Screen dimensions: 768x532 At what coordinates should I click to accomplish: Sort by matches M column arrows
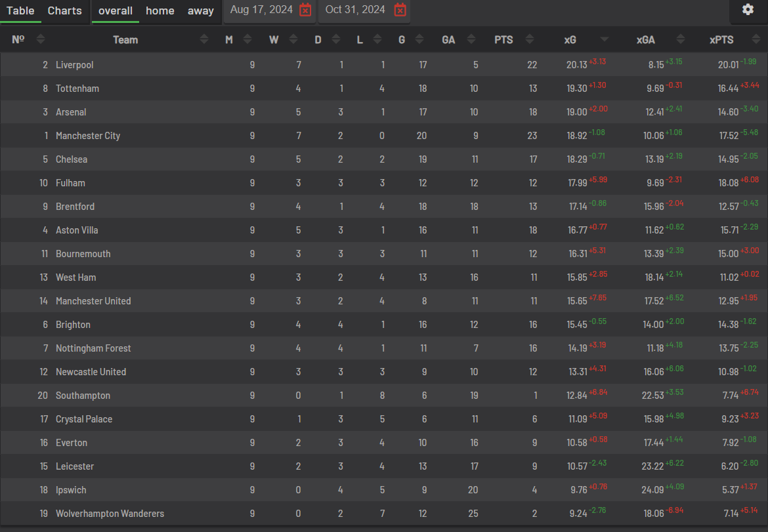tap(247, 39)
